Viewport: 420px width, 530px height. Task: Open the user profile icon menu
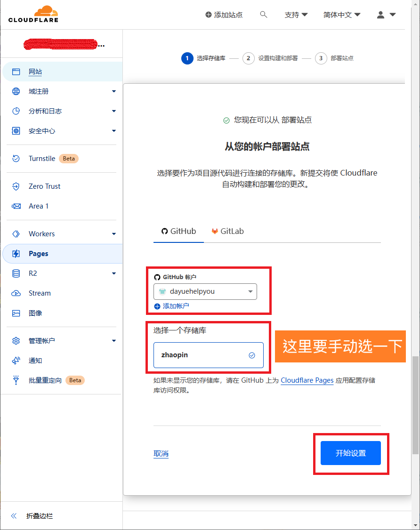tap(386, 15)
